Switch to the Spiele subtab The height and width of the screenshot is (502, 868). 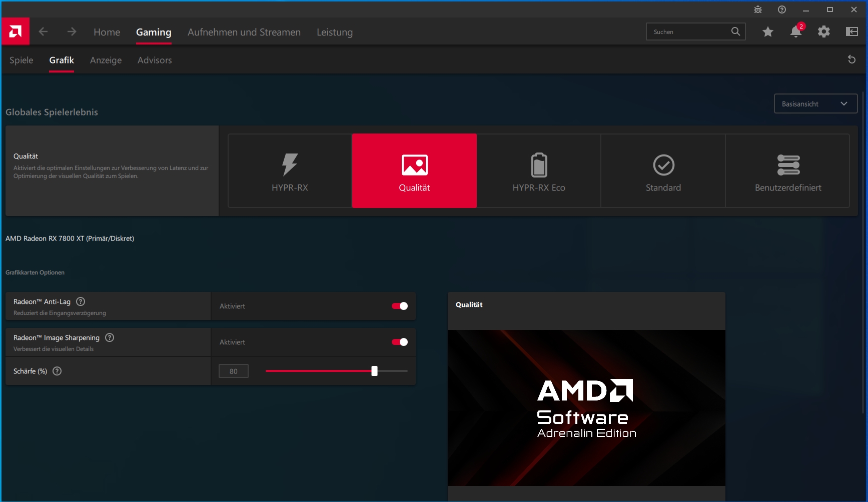coord(22,60)
